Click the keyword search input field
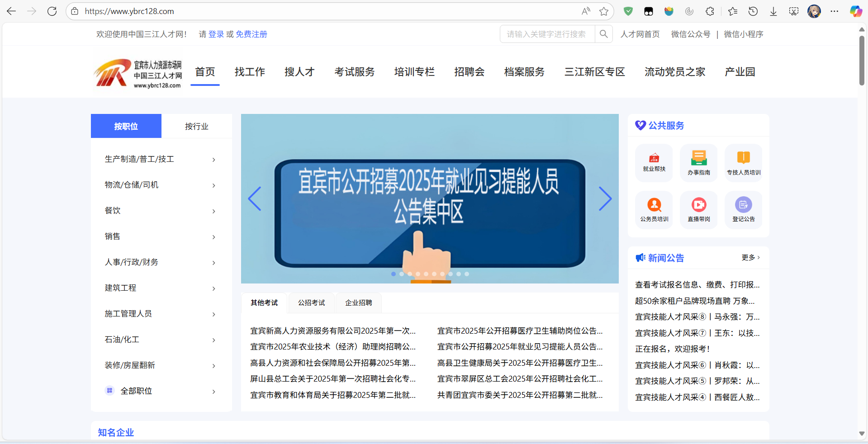 point(547,34)
